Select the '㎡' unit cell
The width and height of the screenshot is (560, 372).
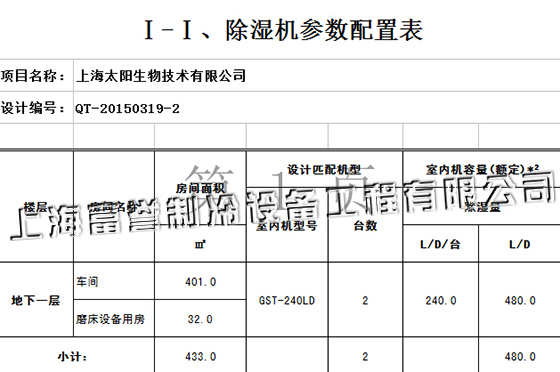200,244
